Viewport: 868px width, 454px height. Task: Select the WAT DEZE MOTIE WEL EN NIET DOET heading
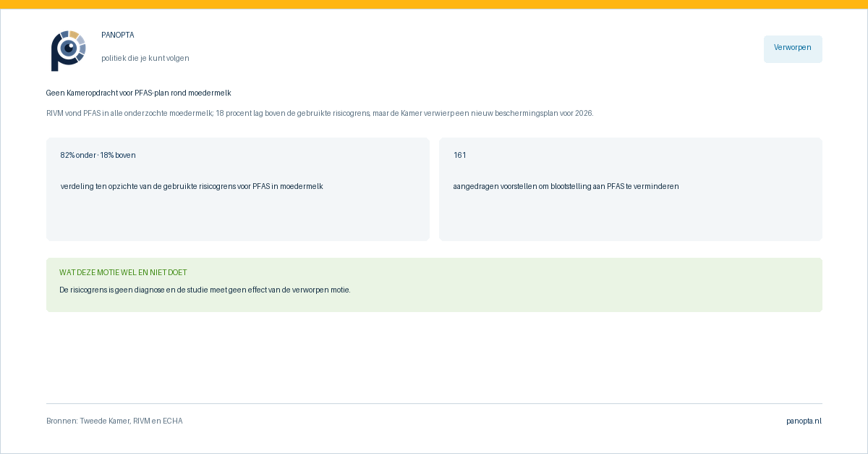pyautogui.click(x=123, y=272)
